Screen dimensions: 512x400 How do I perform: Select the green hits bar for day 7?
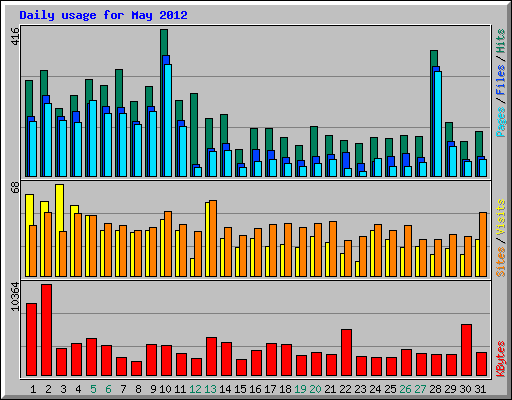coord(119,88)
